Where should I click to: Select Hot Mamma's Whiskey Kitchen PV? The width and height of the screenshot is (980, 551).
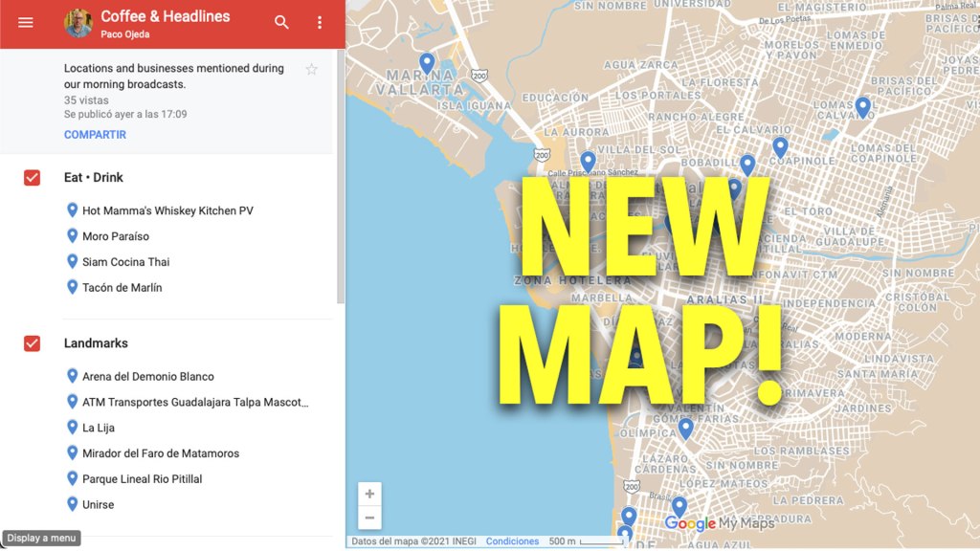click(167, 210)
